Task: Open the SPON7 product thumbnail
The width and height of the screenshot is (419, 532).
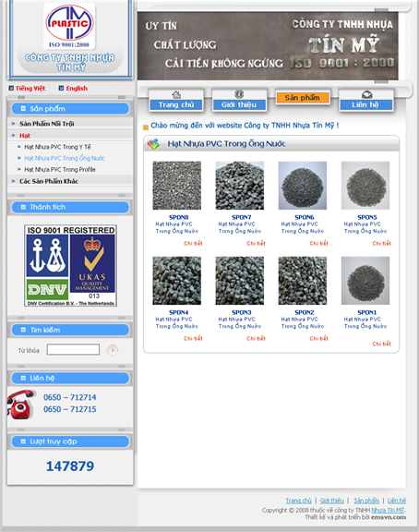Action: pyautogui.click(x=240, y=186)
